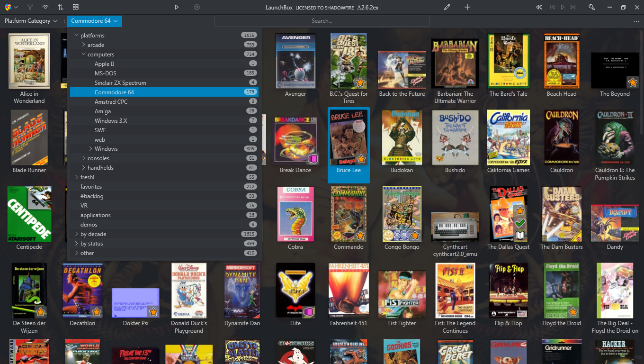Collapse the platforms tree node
644x364 pixels.
76,36
